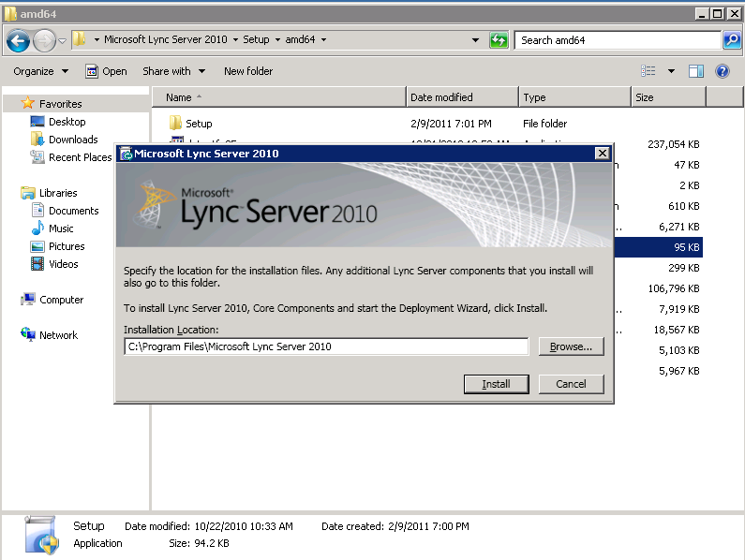The width and height of the screenshot is (745, 560).
Task: Sort by the Name column header
Action: click(x=279, y=97)
